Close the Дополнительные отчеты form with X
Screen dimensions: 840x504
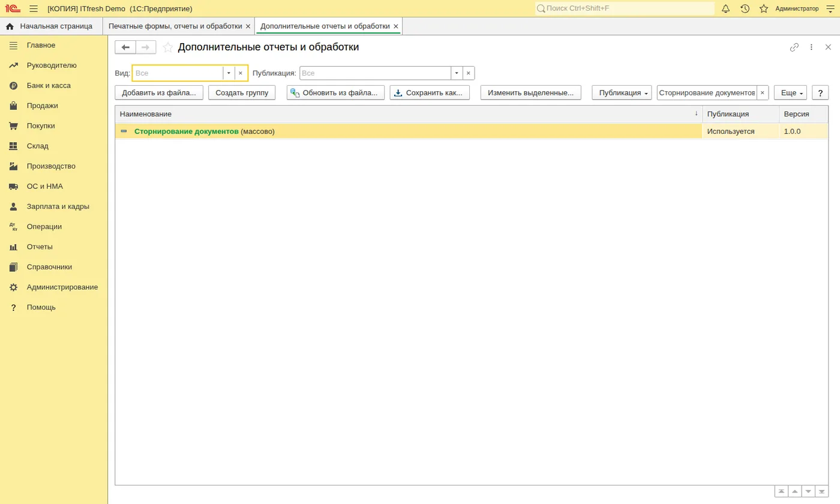pos(828,47)
